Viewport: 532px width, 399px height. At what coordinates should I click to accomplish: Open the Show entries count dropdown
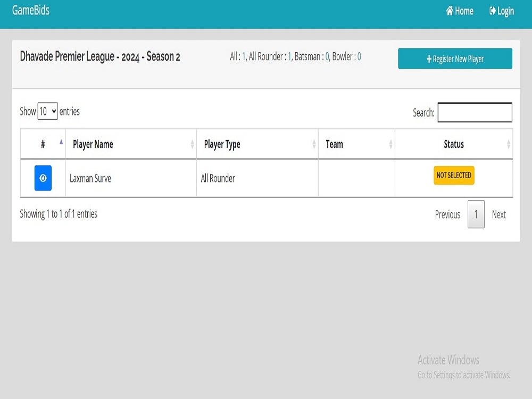click(47, 111)
